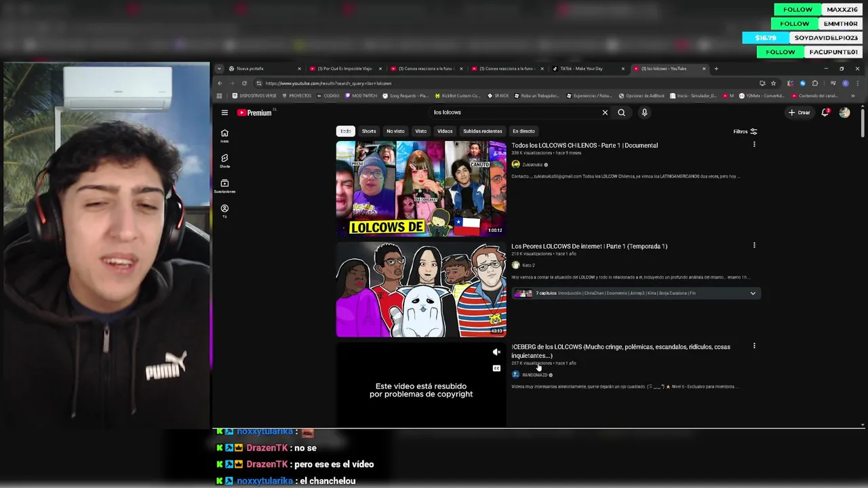Open the SR KICK bookmark
Image resolution: width=868 pixels, height=488 pixels.
(x=498, y=96)
